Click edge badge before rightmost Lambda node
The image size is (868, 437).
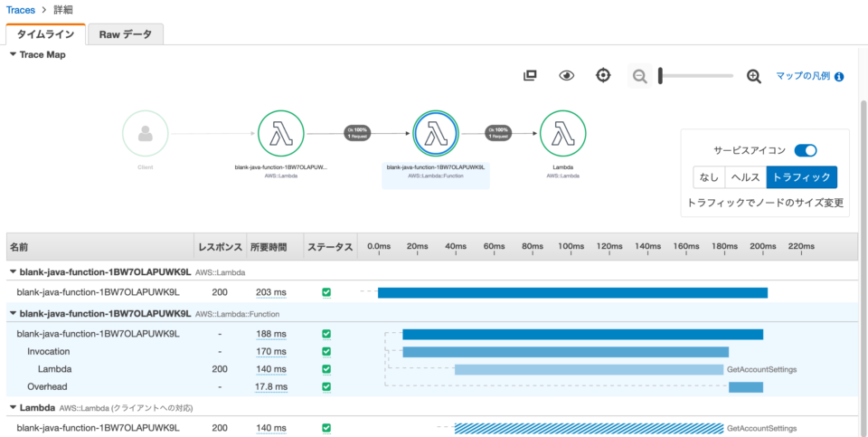(499, 133)
